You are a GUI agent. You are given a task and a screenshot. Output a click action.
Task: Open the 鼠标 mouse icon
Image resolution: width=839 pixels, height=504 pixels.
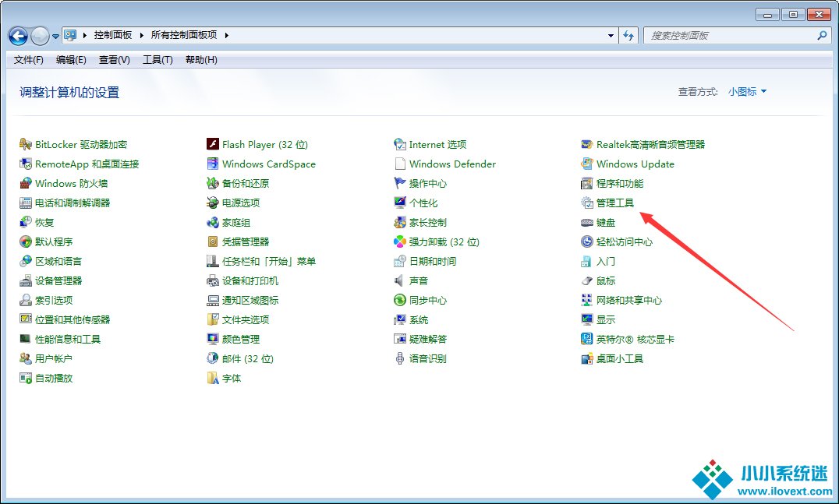point(587,280)
